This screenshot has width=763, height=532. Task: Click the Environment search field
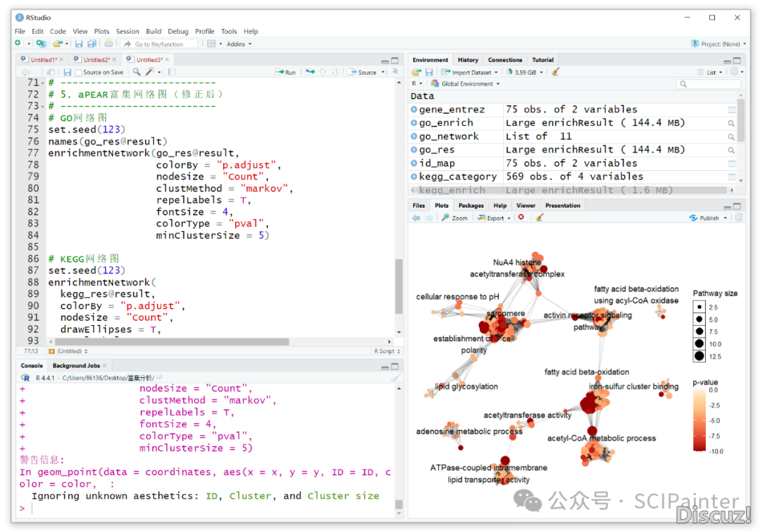pyautogui.click(x=709, y=83)
